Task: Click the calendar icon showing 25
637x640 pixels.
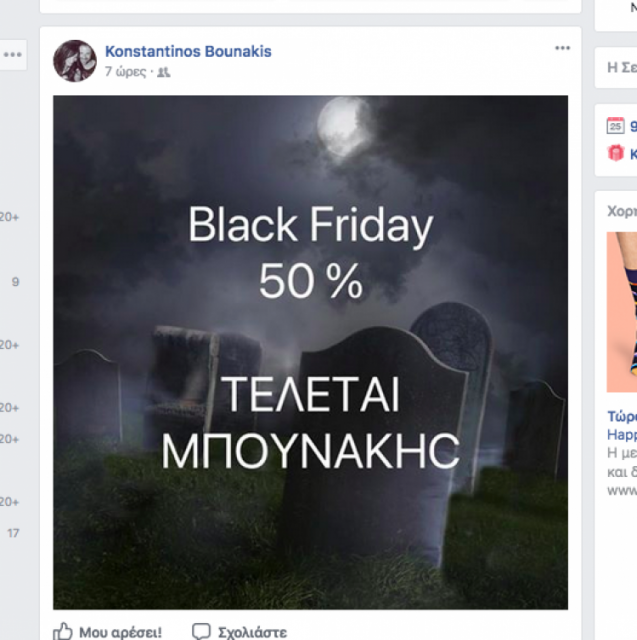Action: point(615,126)
